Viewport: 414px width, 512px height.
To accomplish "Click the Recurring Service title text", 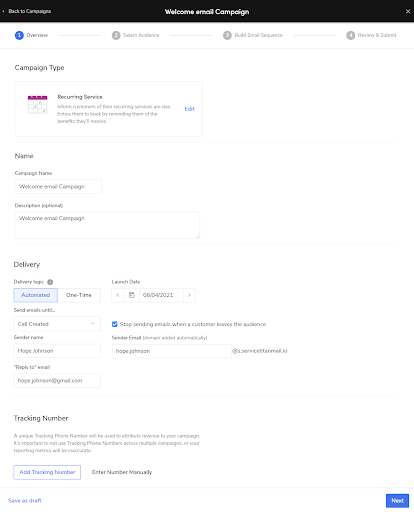I will pos(80,97).
